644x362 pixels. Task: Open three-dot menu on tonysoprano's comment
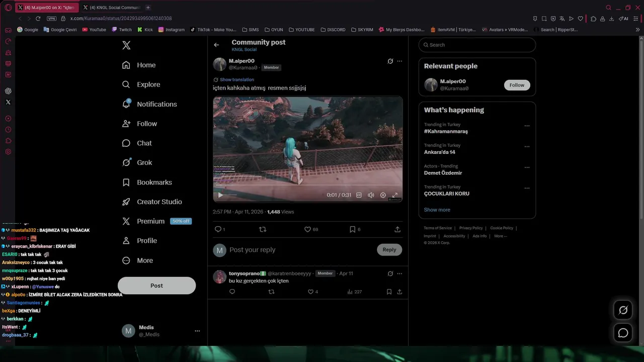399,274
